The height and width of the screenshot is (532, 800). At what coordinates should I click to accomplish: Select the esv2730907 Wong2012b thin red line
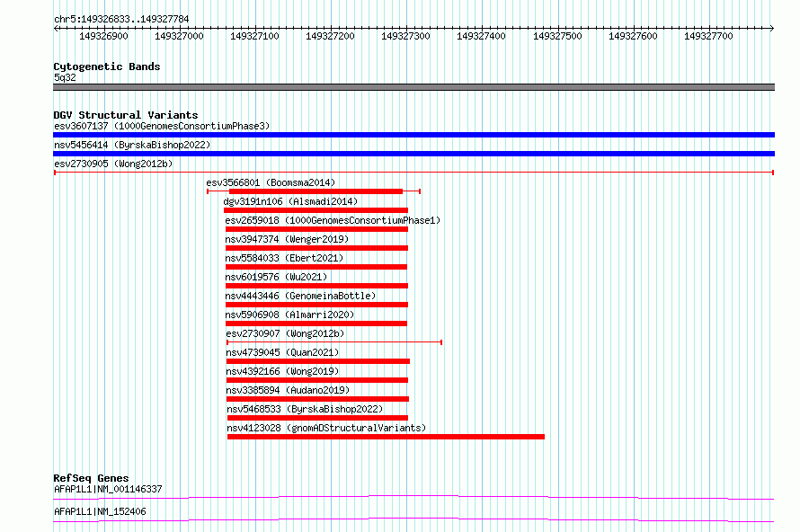click(334, 342)
